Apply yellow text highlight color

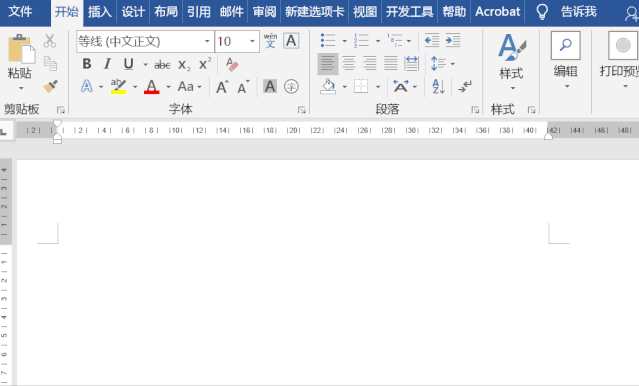pyautogui.click(x=118, y=86)
